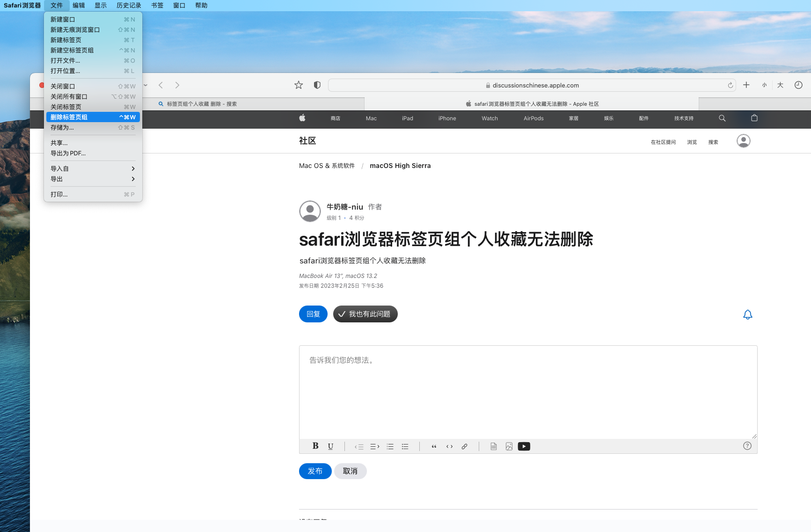Decrease indent in the editor toolbar

pyautogui.click(x=359, y=447)
